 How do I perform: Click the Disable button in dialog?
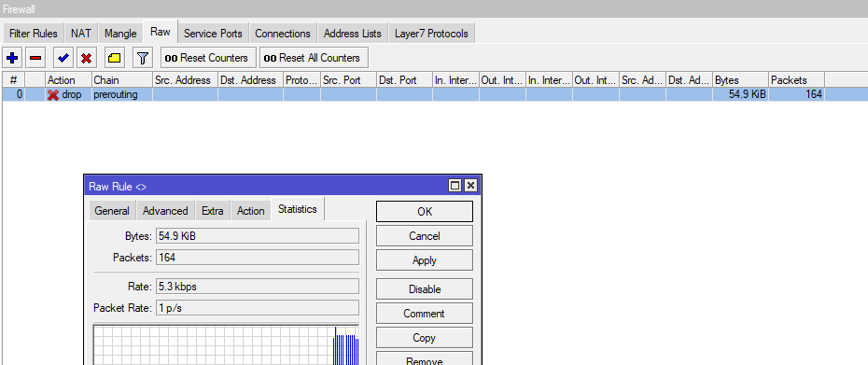click(x=425, y=289)
